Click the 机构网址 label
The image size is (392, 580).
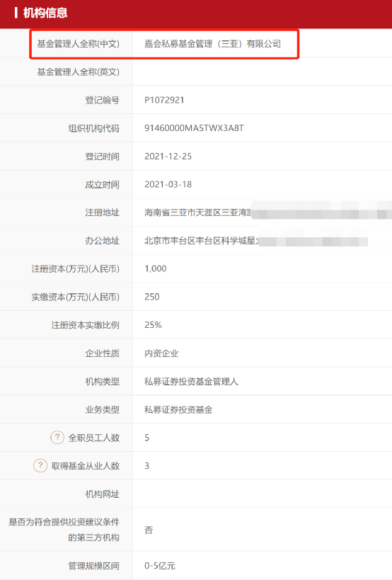(103, 494)
